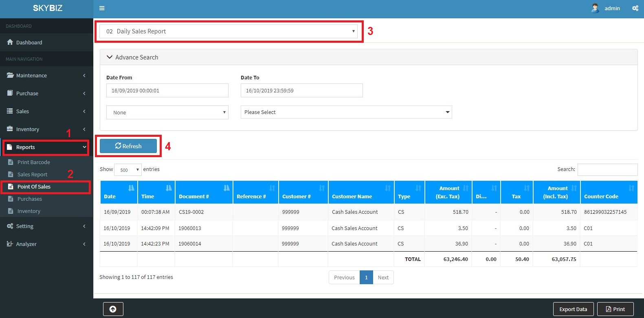Image resolution: width=644 pixels, height=318 pixels.
Task: Click the scroll-to-top arrow button
Action: coord(113,309)
